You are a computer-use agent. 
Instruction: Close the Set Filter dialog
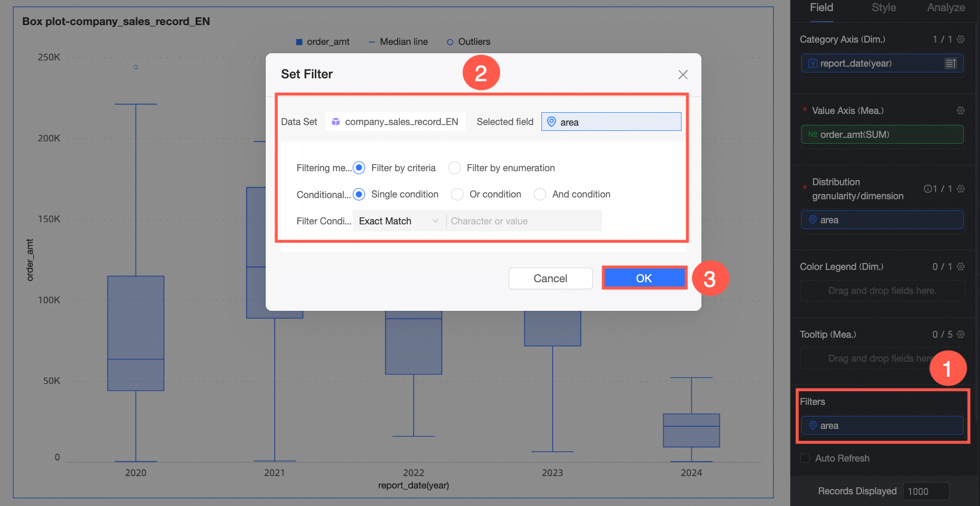coord(683,74)
